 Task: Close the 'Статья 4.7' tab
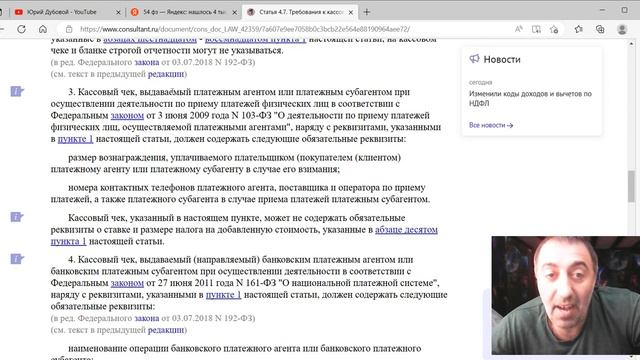(351, 12)
